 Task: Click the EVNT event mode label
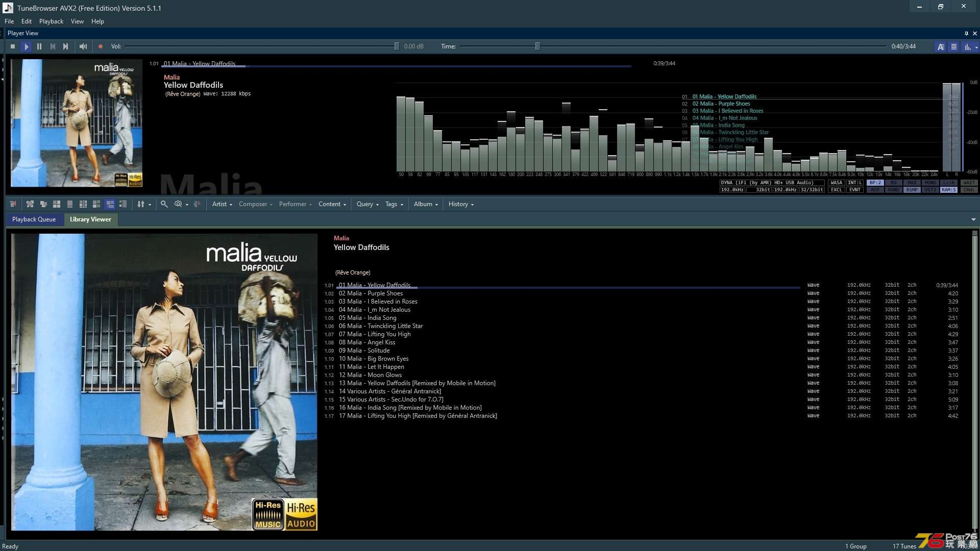pos(855,190)
